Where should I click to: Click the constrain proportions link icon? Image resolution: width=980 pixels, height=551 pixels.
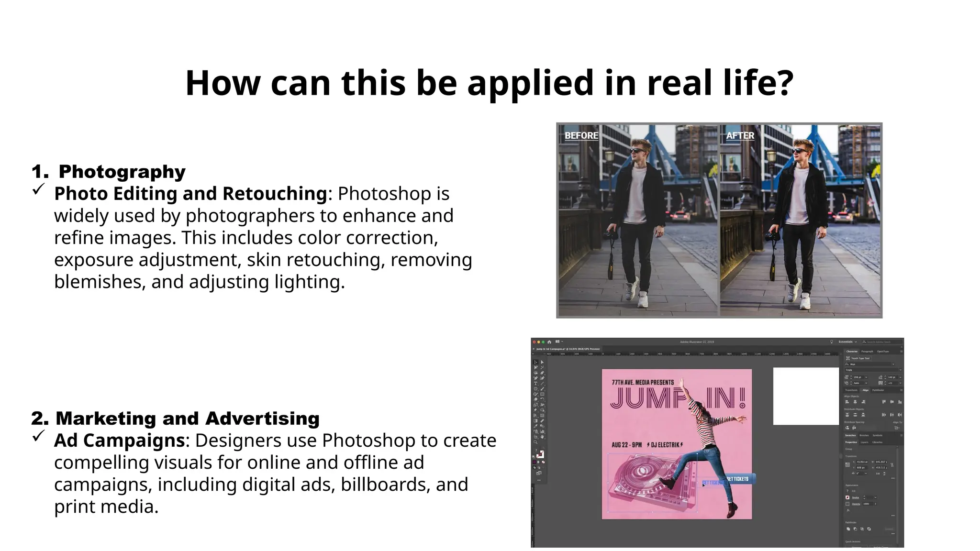(x=892, y=465)
